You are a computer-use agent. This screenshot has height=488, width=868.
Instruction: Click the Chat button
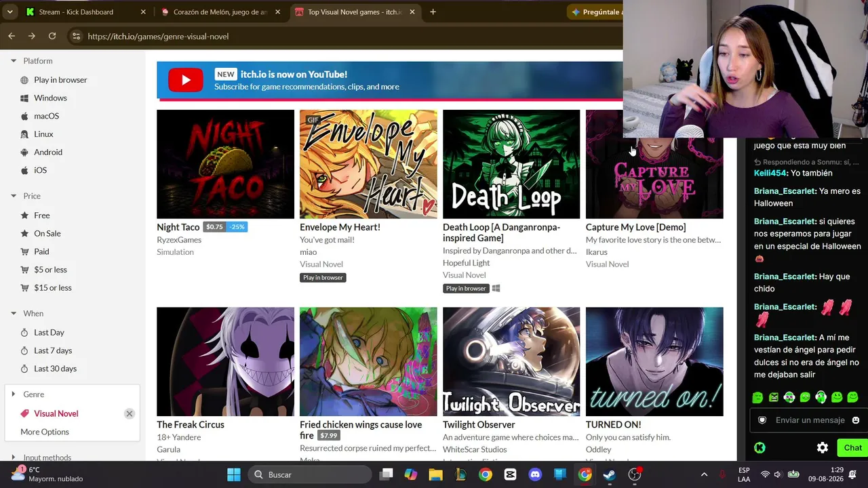852,447
